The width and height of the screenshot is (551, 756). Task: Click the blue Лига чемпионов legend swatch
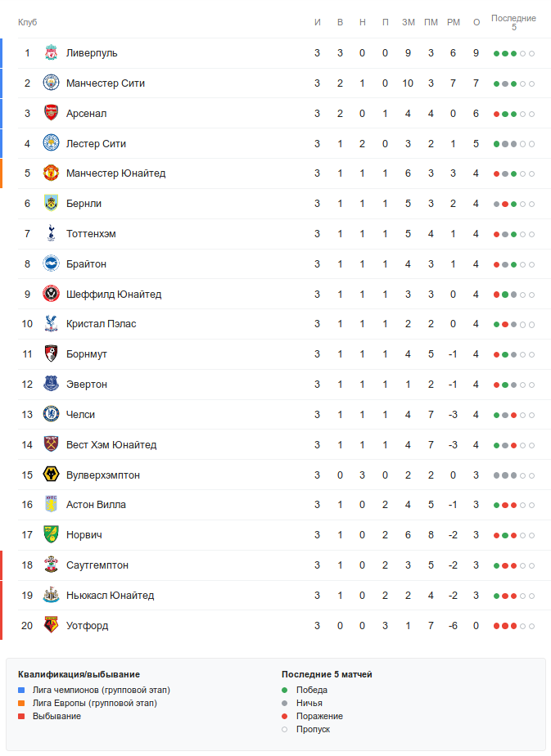click(x=21, y=691)
